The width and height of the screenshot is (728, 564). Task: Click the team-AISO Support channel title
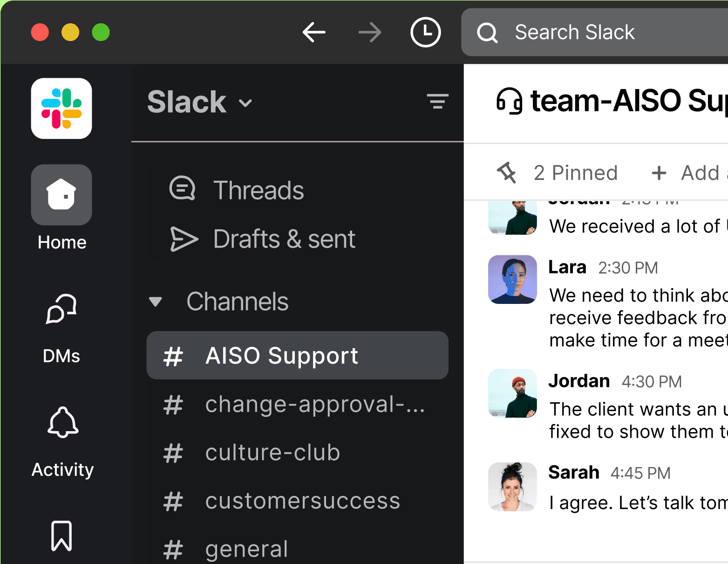[x=629, y=101]
